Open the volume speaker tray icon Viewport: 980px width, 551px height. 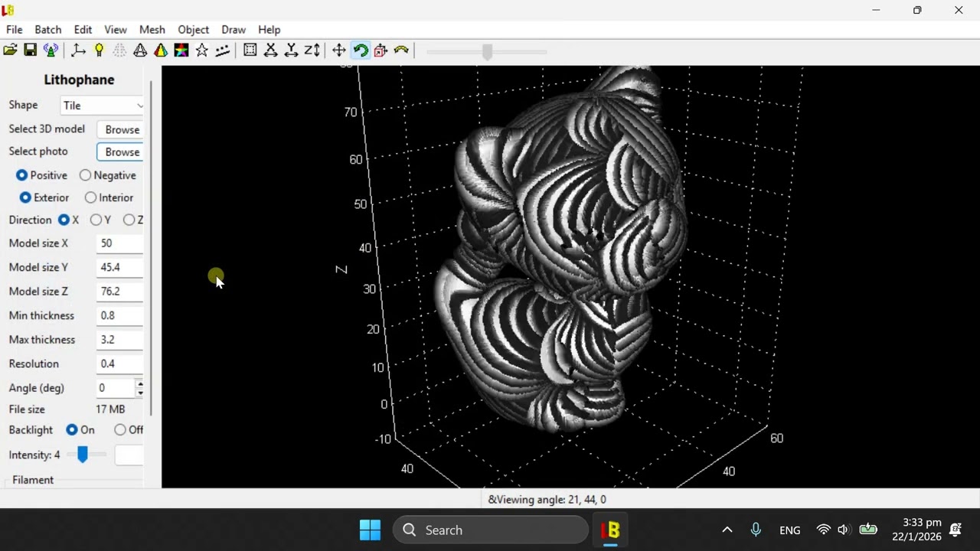[x=844, y=530]
